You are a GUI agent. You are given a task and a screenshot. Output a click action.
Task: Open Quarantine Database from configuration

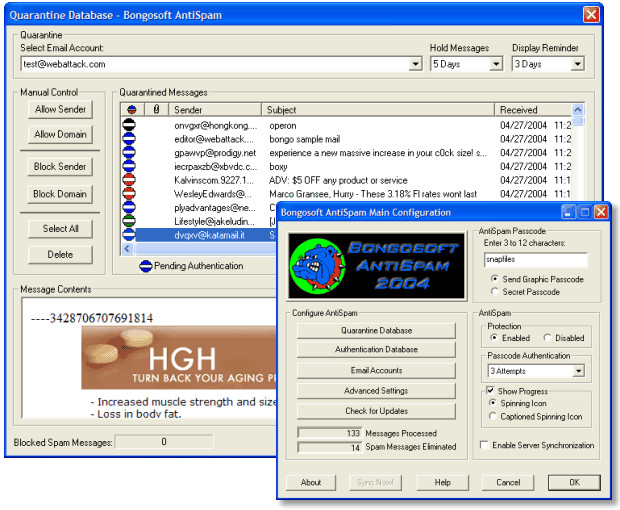(x=376, y=330)
